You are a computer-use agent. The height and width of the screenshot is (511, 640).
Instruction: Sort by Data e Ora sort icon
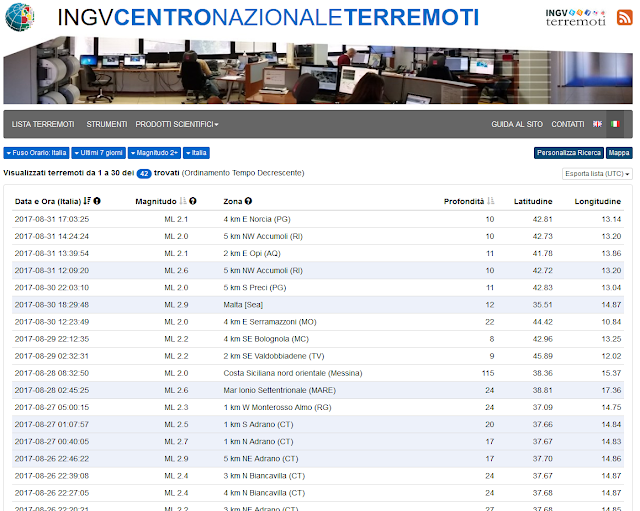[87, 201]
